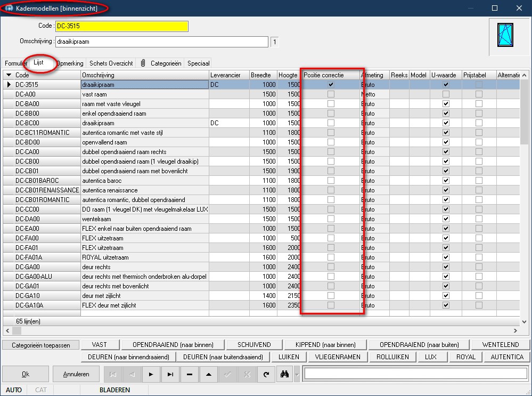Screen dimensions: 532x396
Task: Go to next record navigator button
Action: pos(151,374)
